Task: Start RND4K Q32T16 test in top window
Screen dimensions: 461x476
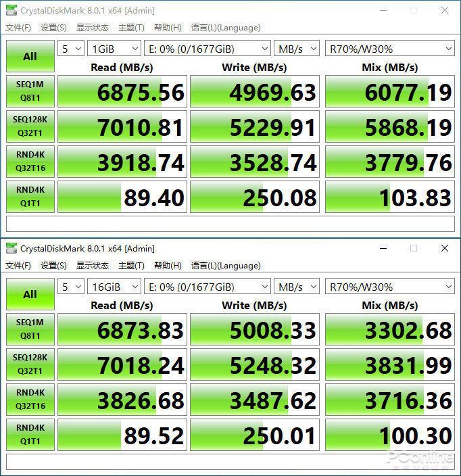Action: 30,162
